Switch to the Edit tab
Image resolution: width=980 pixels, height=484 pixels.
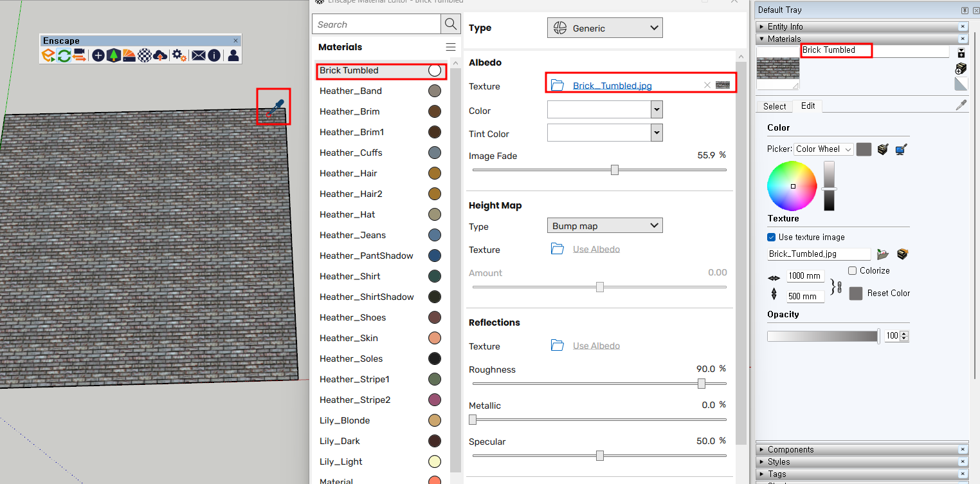tap(808, 106)
